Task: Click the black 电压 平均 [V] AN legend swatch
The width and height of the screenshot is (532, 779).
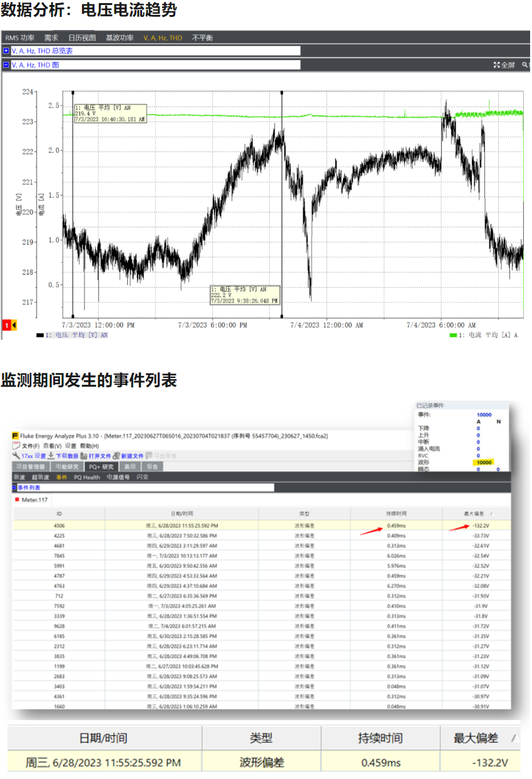Action: click(x=40, y=335)
